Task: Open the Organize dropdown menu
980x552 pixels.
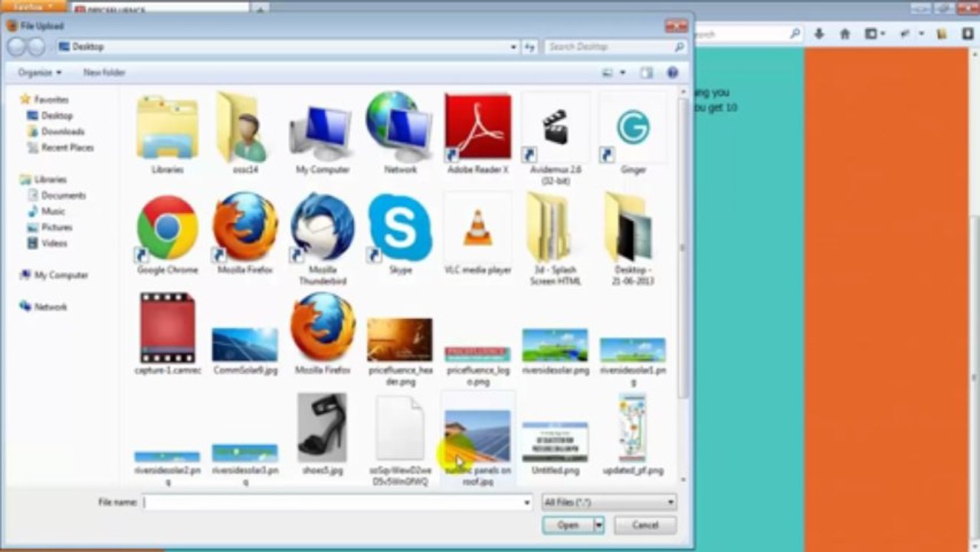Action: click(x=40, y=72)
